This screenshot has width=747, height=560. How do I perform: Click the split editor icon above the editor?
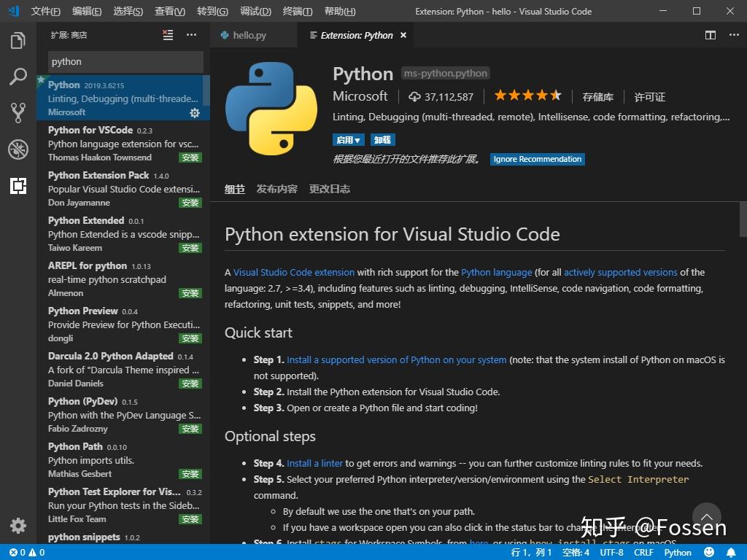[x=710, y=34]
